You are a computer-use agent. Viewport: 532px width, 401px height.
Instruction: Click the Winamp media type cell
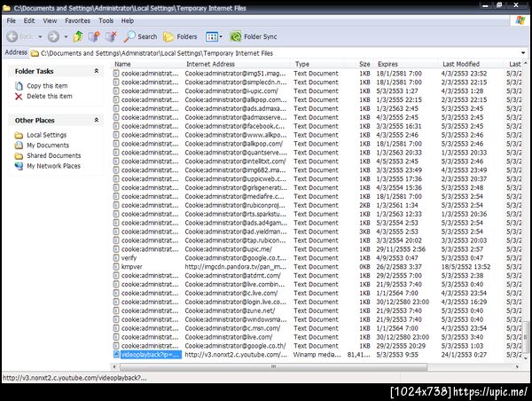[317, 355]
